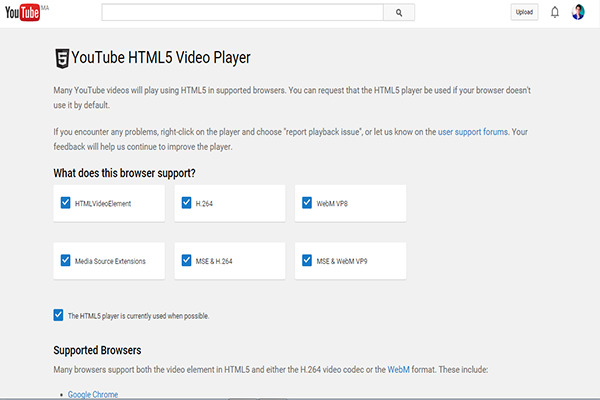The width and height of the screenshot is (600, 400).
Task: Toggle the H.264 checkbox
Action: click(x=186, y=203)
